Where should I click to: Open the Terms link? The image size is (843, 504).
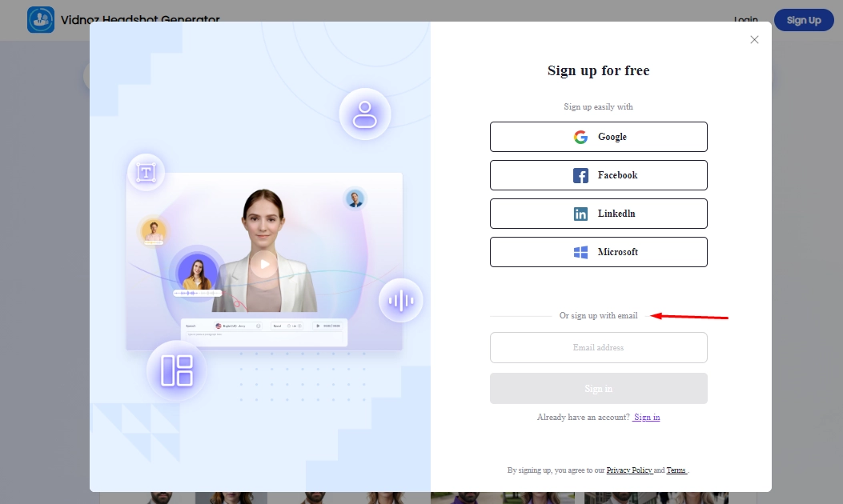click(676, 470)
